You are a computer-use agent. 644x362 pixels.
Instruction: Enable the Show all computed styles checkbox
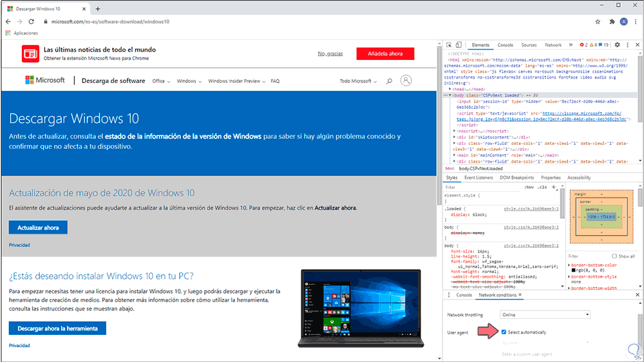(614, 256)
